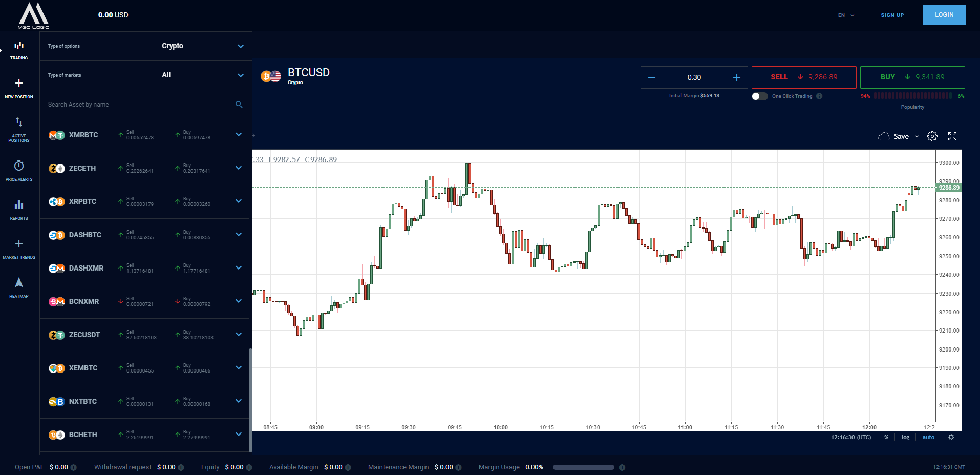Toggle auto scale on chart
Image resolution: width=980 pixels, height=475 pixels.
(928, 438)
